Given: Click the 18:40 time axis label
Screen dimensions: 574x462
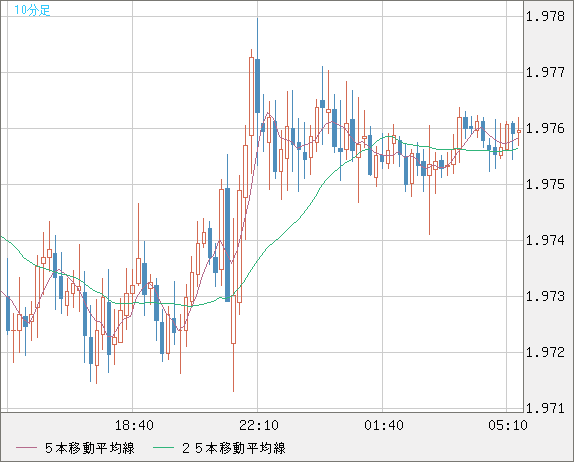Looking at the screenshot, I should point(134,425).
